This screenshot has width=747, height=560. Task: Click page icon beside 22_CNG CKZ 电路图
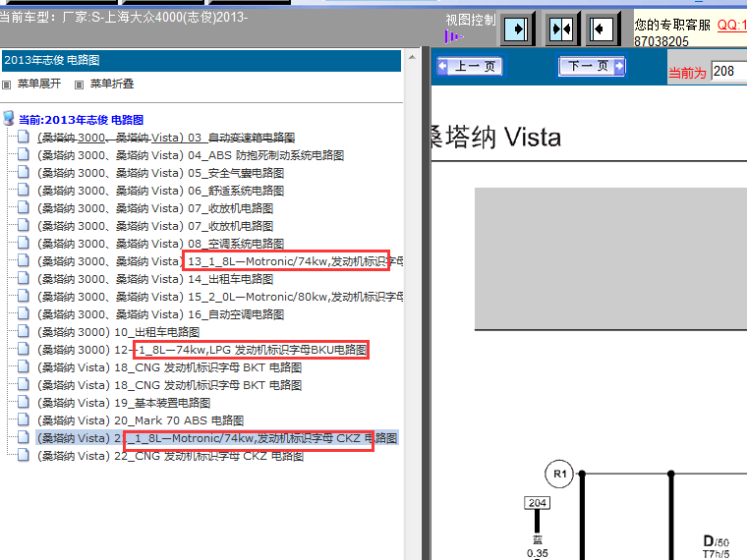pyautogui.click(x=23, y=455)
